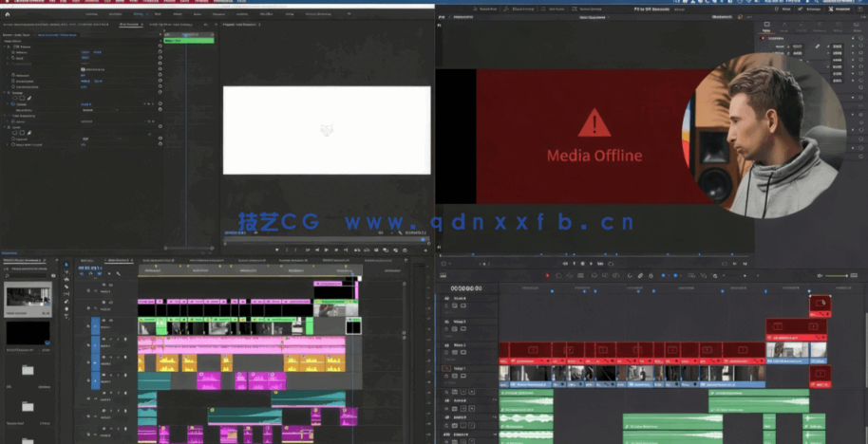
Task: Play reverse in DaVinci Resolve viewer
Action: click(x=574, y=263)
